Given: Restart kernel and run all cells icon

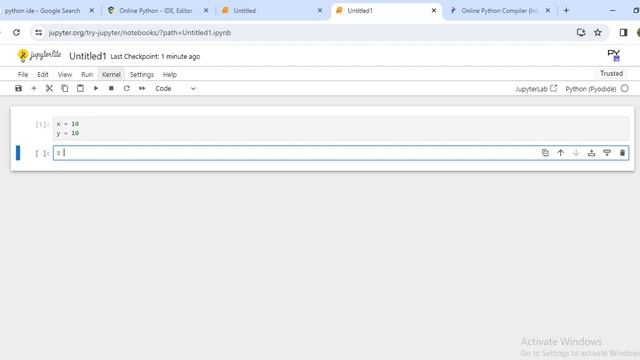Looking at the screenshot, I should click(x=142, y=88).
